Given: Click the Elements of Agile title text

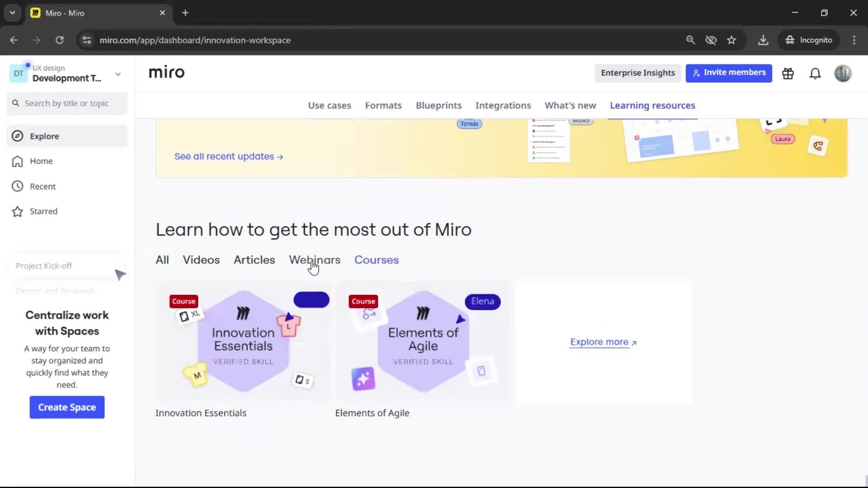Looking at the screenshot, I should pyautogui.click(x=372, y=413).
